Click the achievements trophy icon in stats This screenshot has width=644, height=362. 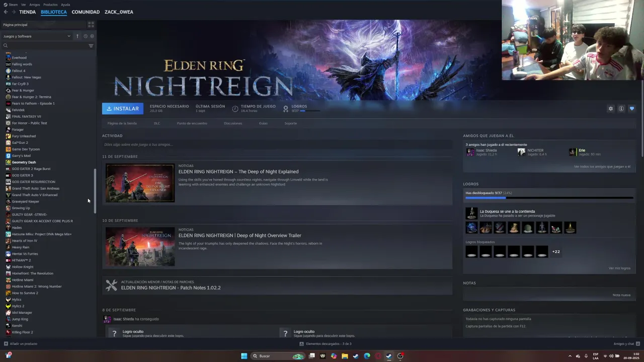[286, 108]
